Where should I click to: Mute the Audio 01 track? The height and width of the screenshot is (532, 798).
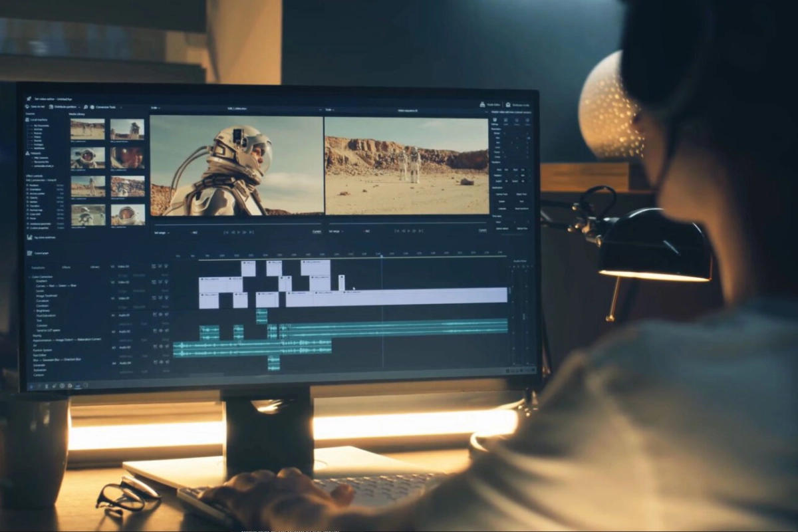click(166, 315)
